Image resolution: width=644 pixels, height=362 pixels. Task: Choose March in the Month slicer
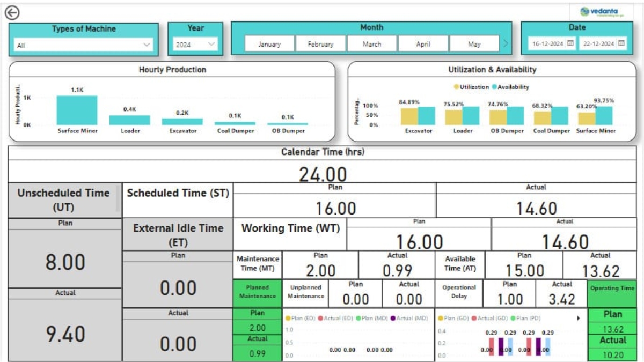coord(372,44)
